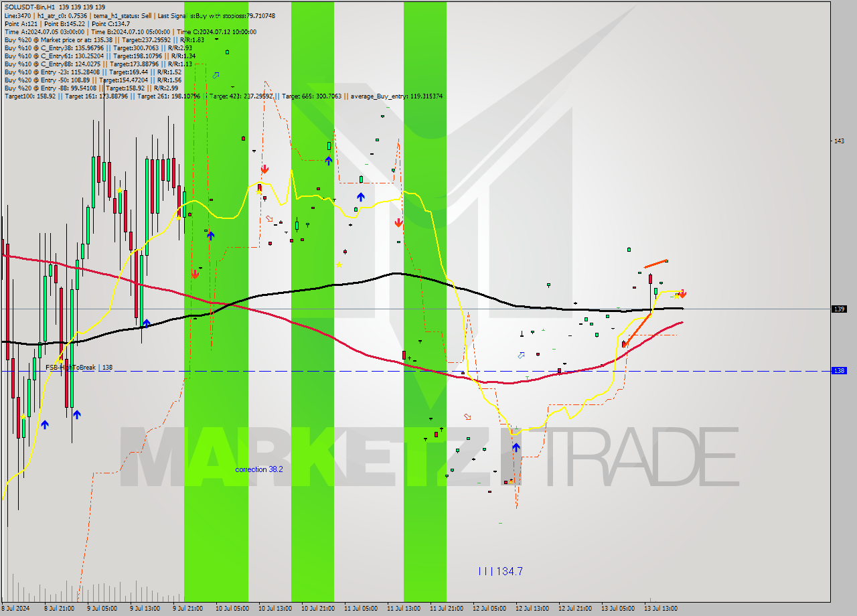Screen dimensions: 857x616
Task: Click the 'correction 38.2' label
Action: (x=259, y=469)
